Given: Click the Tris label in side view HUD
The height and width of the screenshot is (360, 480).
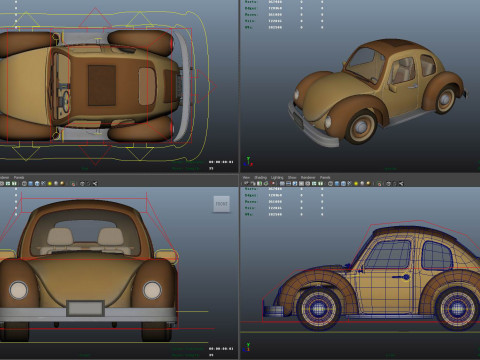Looking at the screenshot, I should click(250, 208).
